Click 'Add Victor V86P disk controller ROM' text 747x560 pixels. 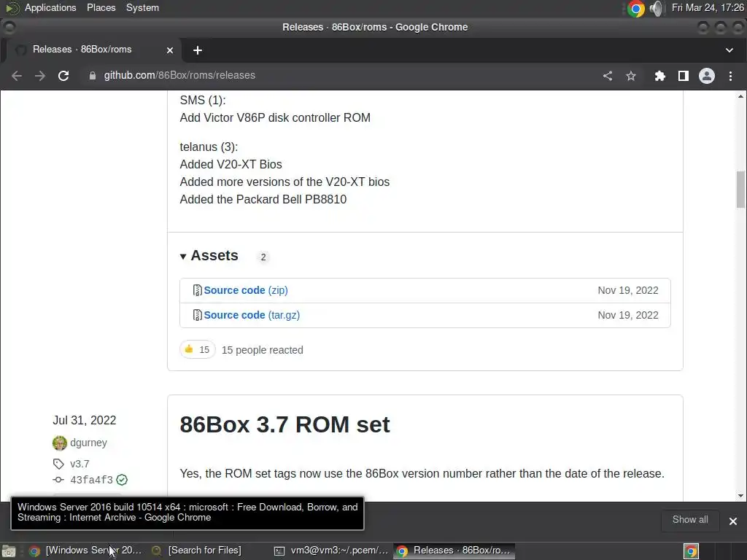275,117
